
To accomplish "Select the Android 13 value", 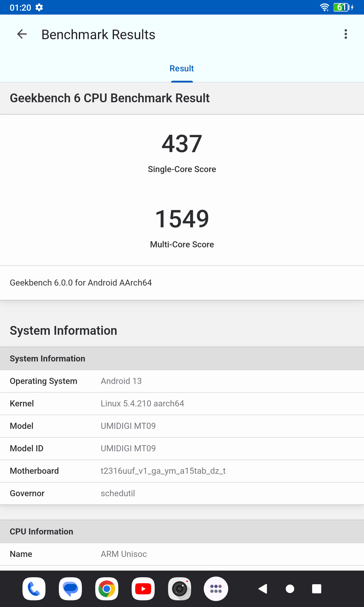I will (121, 381).
